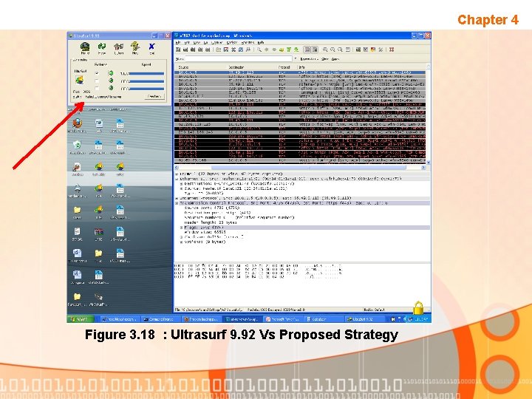Click the green Retry arrows icon in Ultrasurf
The height and width of the screenshot is (399, 532).
101,47
